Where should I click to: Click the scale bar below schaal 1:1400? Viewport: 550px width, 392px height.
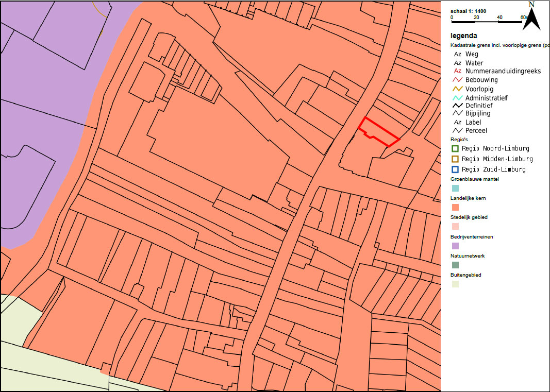point(487,22)
